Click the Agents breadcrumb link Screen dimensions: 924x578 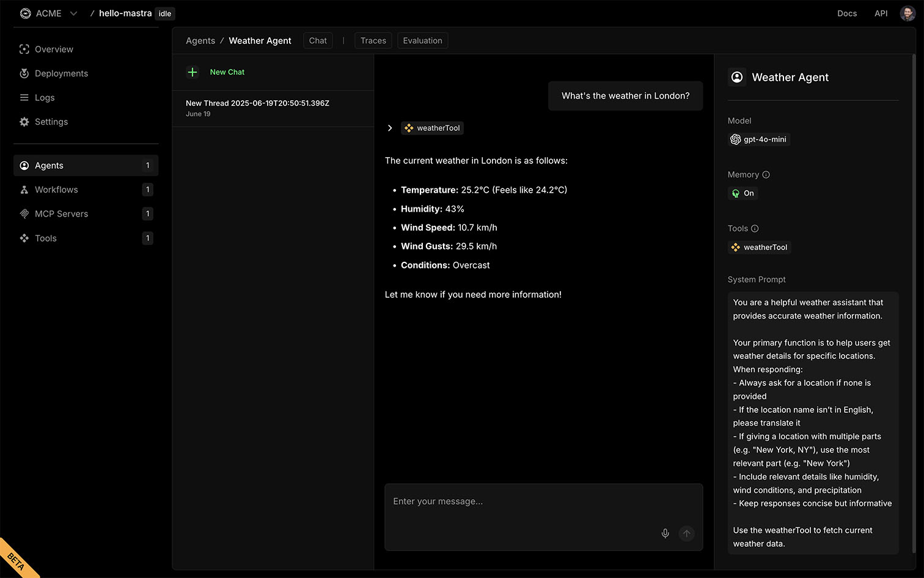tap(200, 41)
